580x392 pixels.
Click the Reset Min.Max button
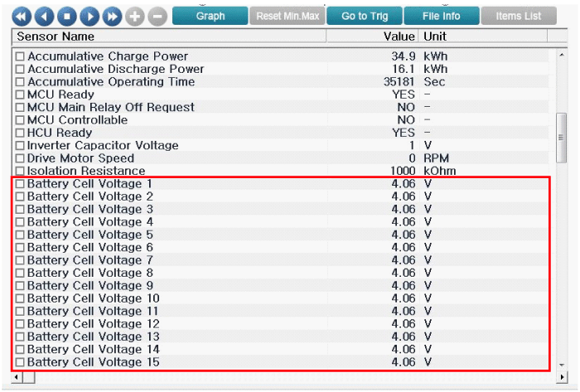287,16
